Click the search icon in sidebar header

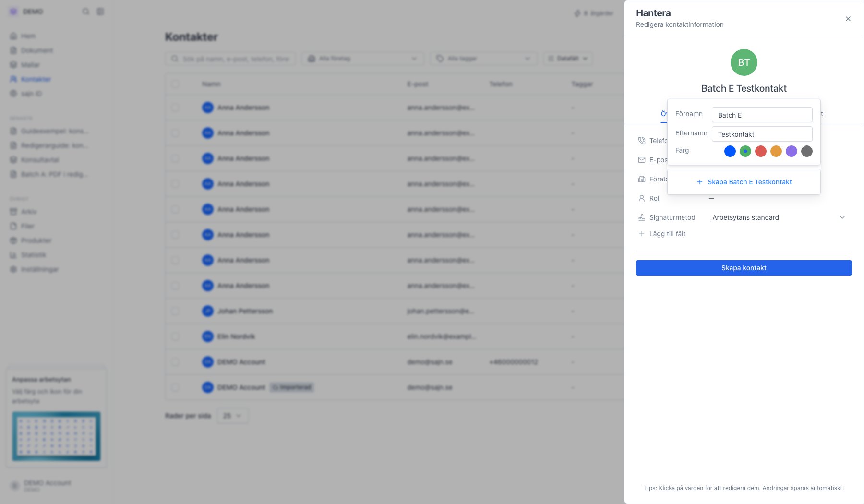coord(85,12)
